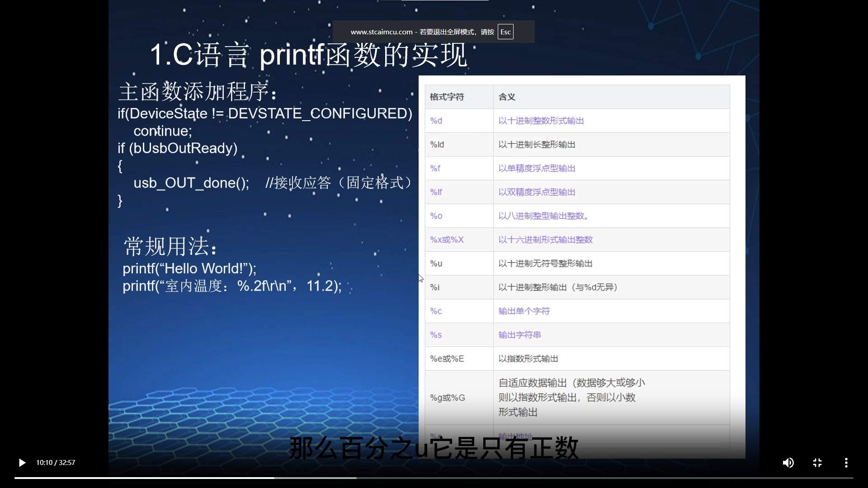This screenshot has height=488, width=868.
Task: Open the three-dot more options menu
Action: (x=846, y=463)
